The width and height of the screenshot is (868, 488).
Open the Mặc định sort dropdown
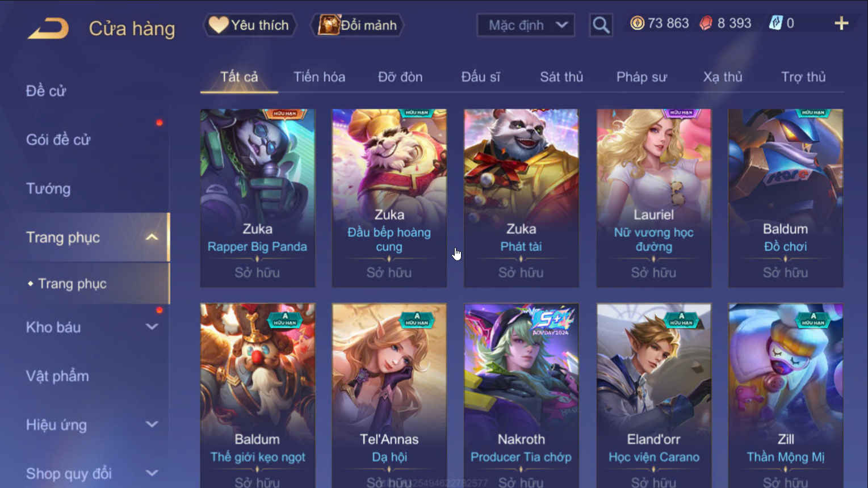(526, 25)
